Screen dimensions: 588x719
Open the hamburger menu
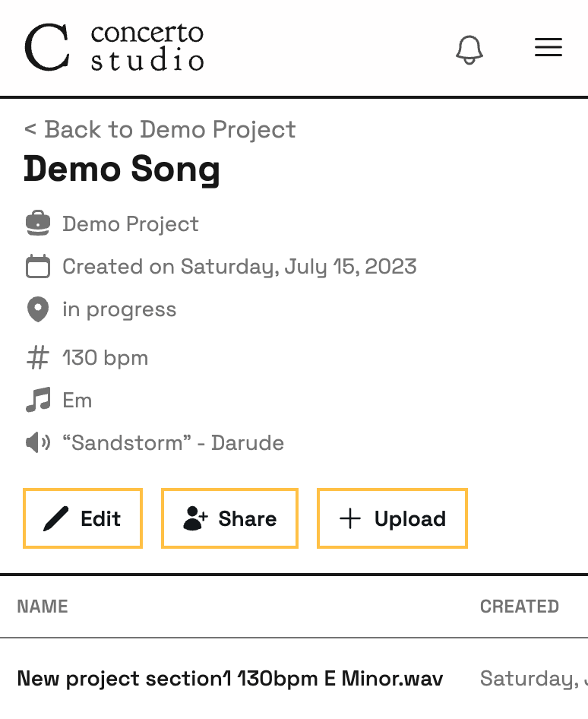pyautogui.click(x=548, y=47)
